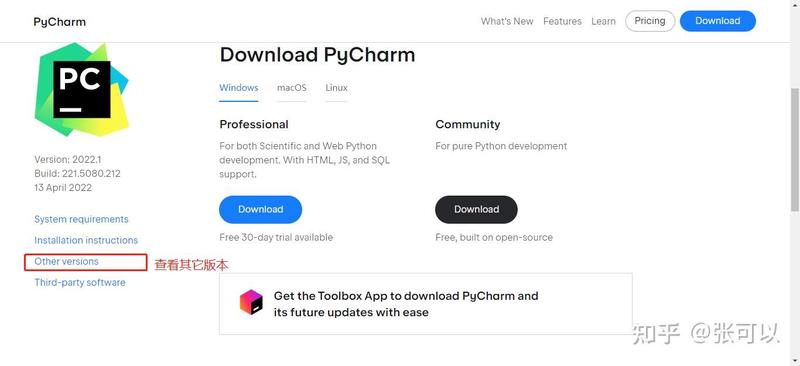Open the Features menu item
This screenshot has width=800, height=366.
562,21
